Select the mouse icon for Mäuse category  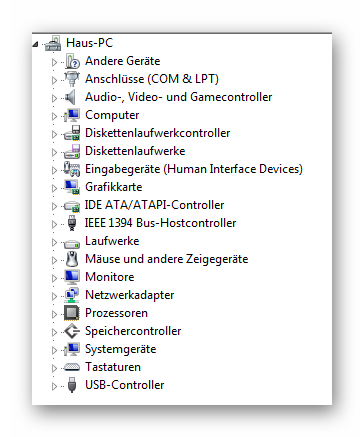click(x=72, y=259)
